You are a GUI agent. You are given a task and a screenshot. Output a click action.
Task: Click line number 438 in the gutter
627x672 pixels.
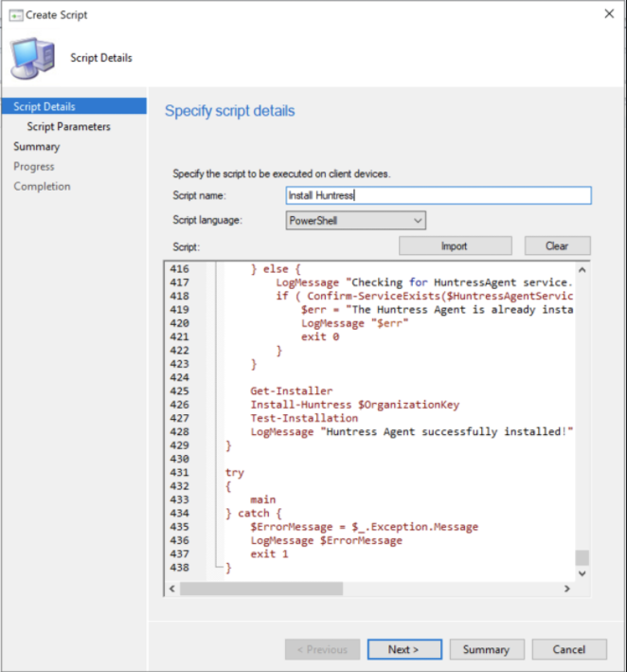pos(179,568)
